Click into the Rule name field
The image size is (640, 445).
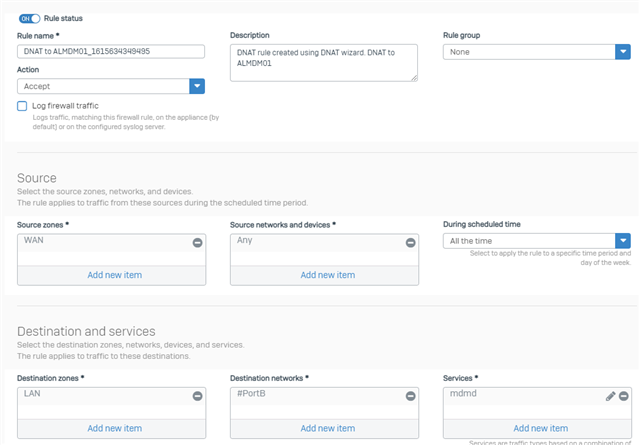(111, 51)
